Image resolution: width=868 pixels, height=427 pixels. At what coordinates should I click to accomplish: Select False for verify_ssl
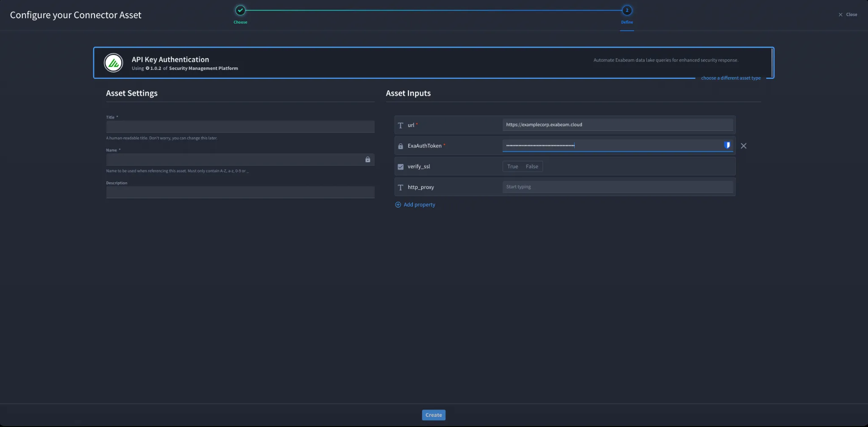click(532, 166)
